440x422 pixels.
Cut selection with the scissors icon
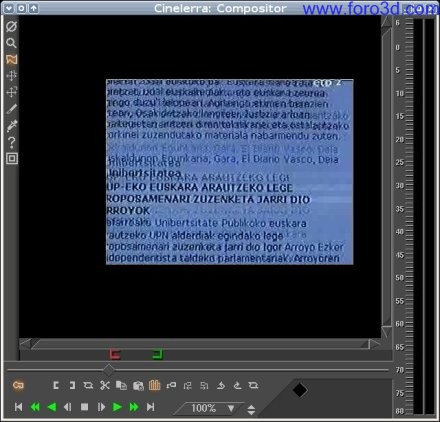105,386
